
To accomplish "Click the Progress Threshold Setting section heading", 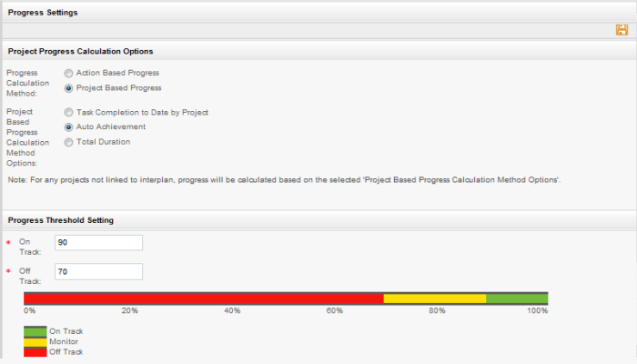I will pyautogui.click(x=60, y=220).
